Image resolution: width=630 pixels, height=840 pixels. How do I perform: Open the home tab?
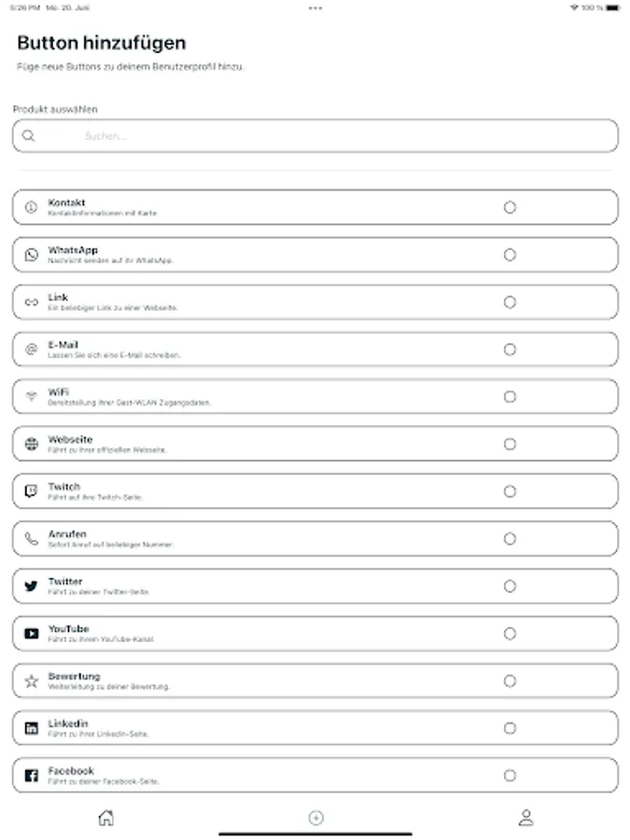pyautogui.click(x=106, y=819)
